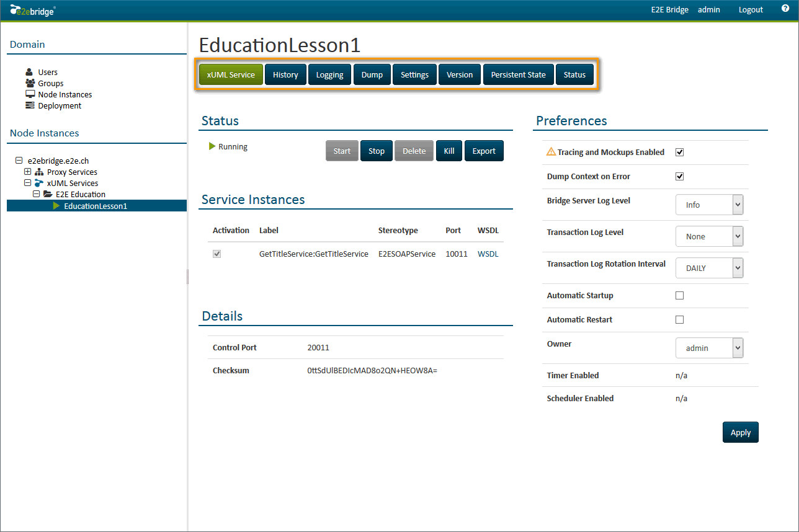Screen dimensions: 799x532
Task: Open the help question mark icon
Action: [785, 9]
